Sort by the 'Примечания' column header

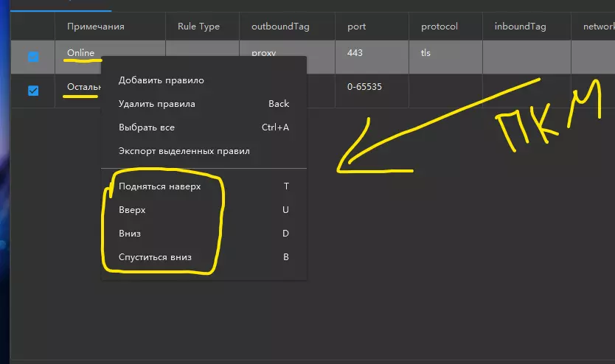click(x=95, y=27)
